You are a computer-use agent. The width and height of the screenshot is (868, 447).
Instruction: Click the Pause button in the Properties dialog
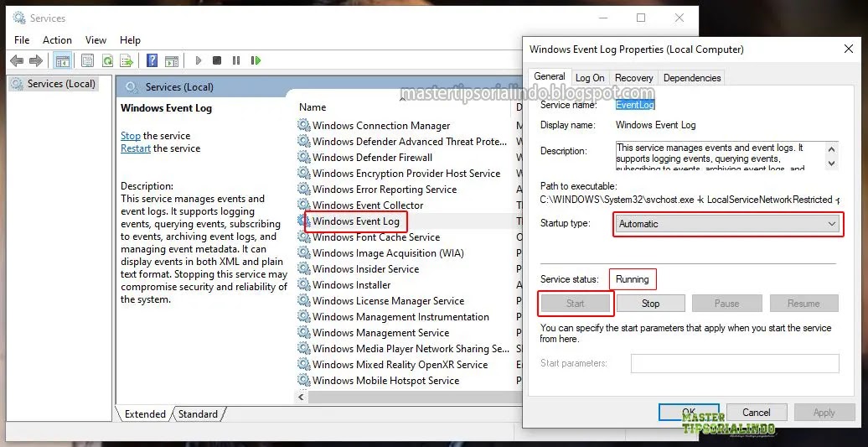pyautogui.click(x=727, y=304)
